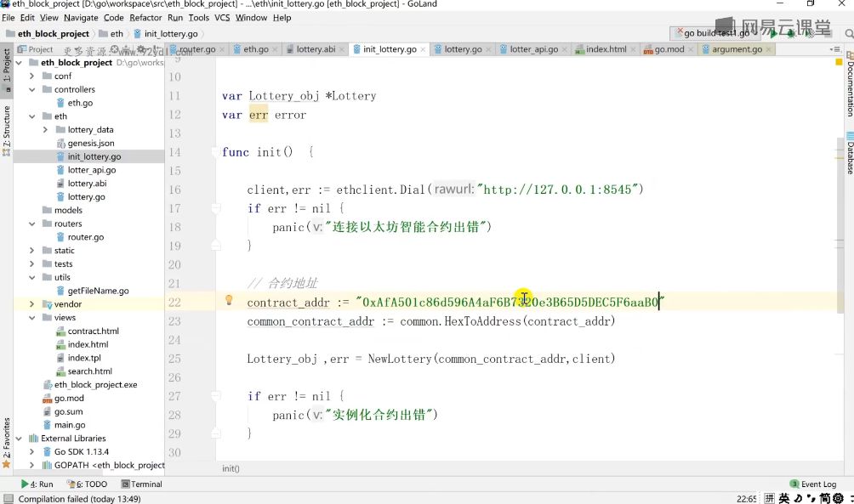
Task: Open the Database side panel
Action: click(x=849, y=153)
